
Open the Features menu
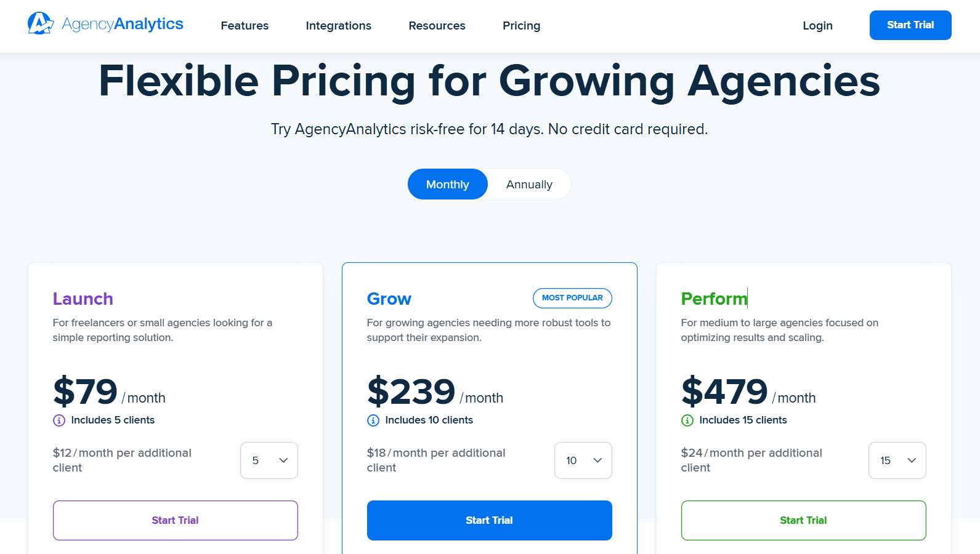pyautogui.click(x=244, y=26)
